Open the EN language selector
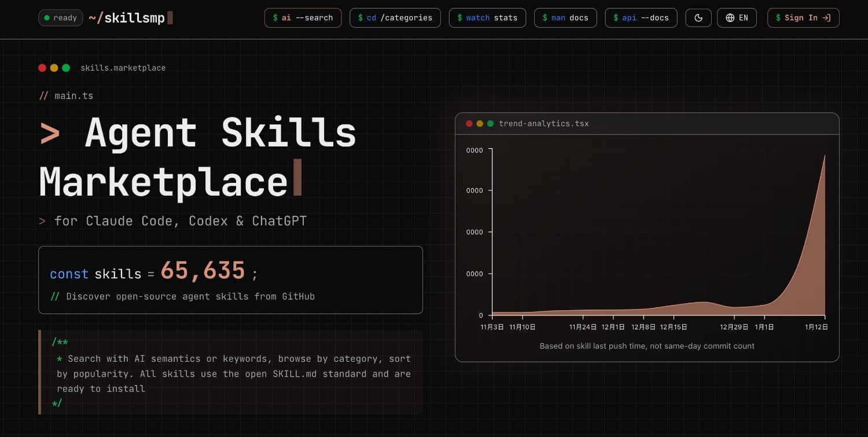 click(737, 18)
